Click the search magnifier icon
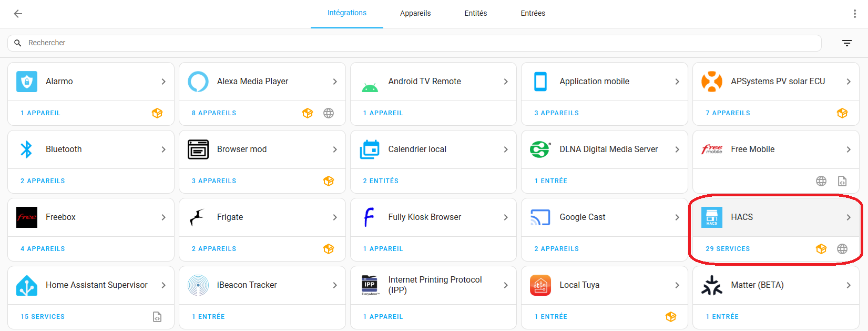868x331 pixels. tap(18, 43)
